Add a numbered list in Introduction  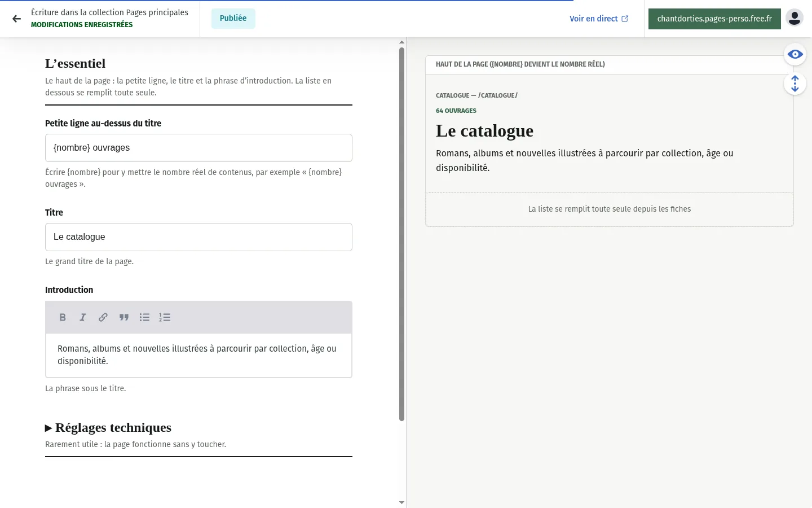(165, 317)
